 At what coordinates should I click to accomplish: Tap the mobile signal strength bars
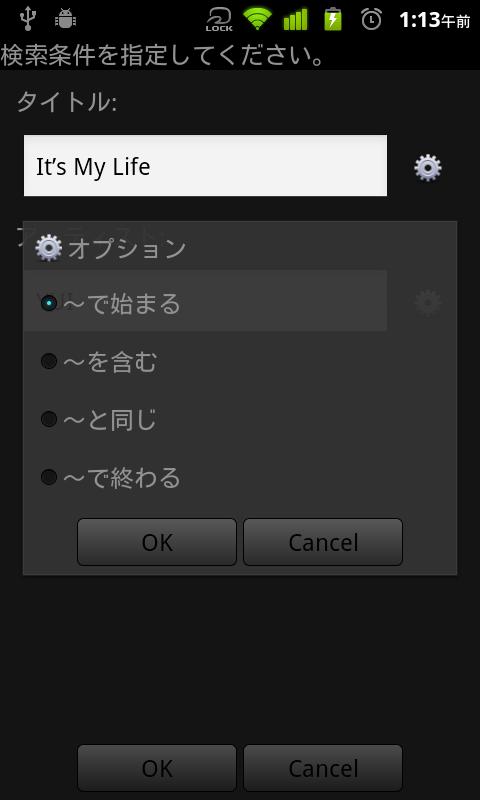click(295, 19)
